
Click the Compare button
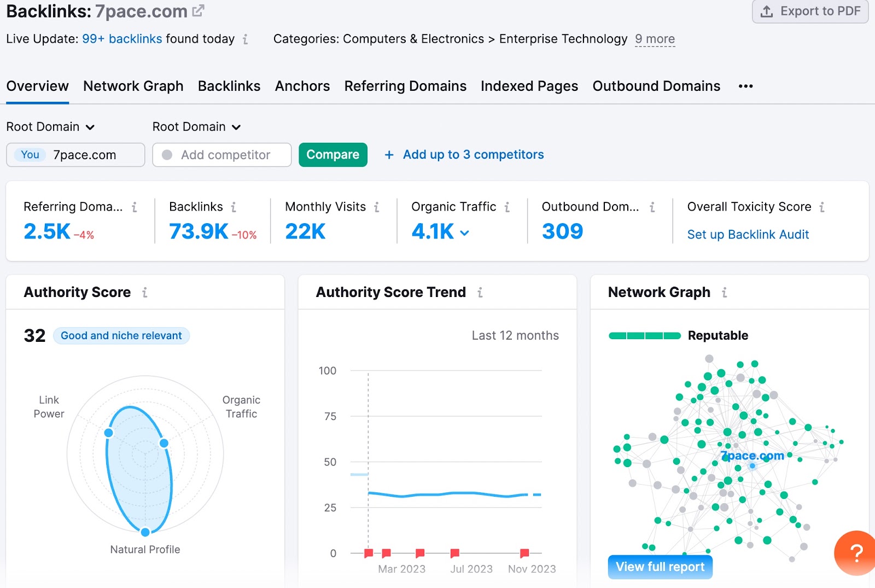tap(332, 155)
